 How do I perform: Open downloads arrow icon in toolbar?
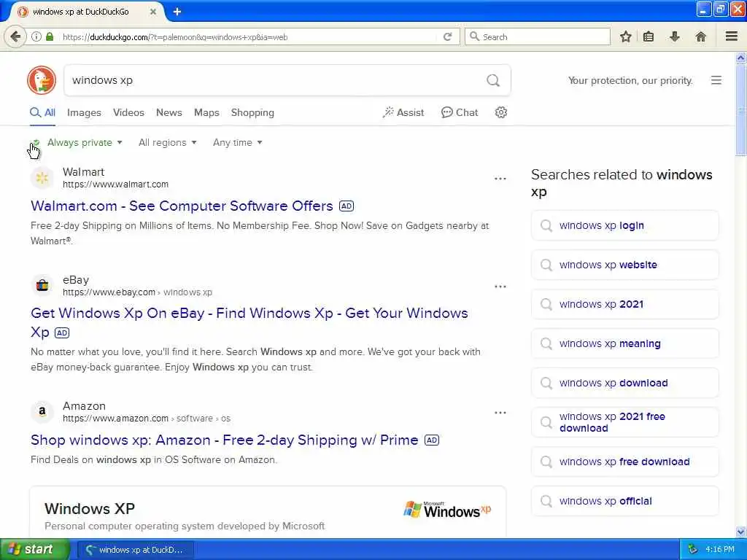pos(675,36)
